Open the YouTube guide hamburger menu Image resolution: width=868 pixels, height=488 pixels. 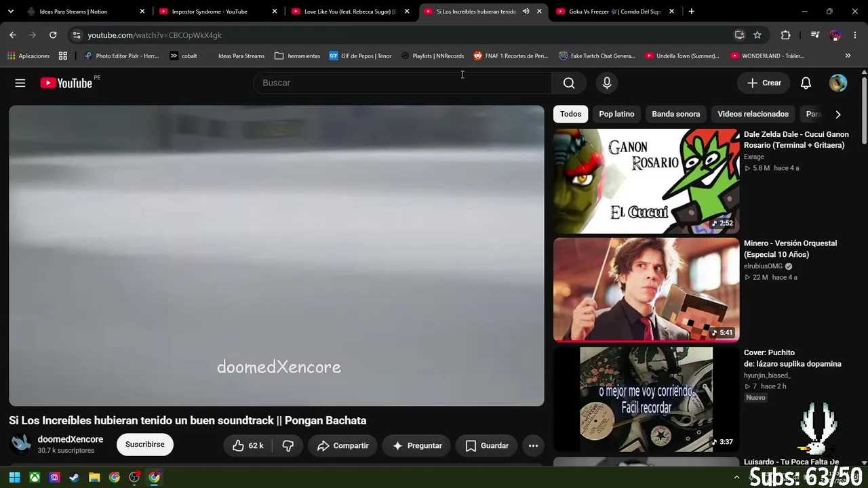point(20,83)
